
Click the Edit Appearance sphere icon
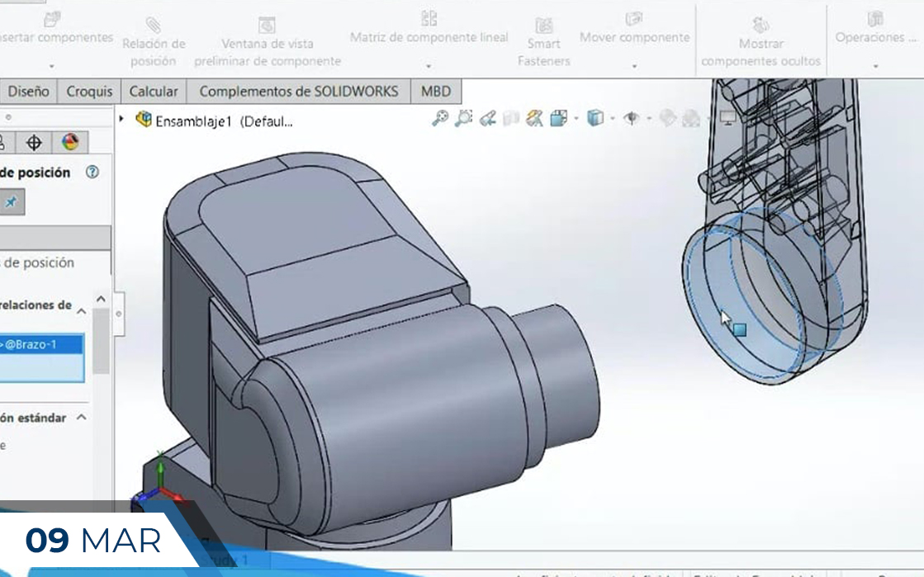668,119
